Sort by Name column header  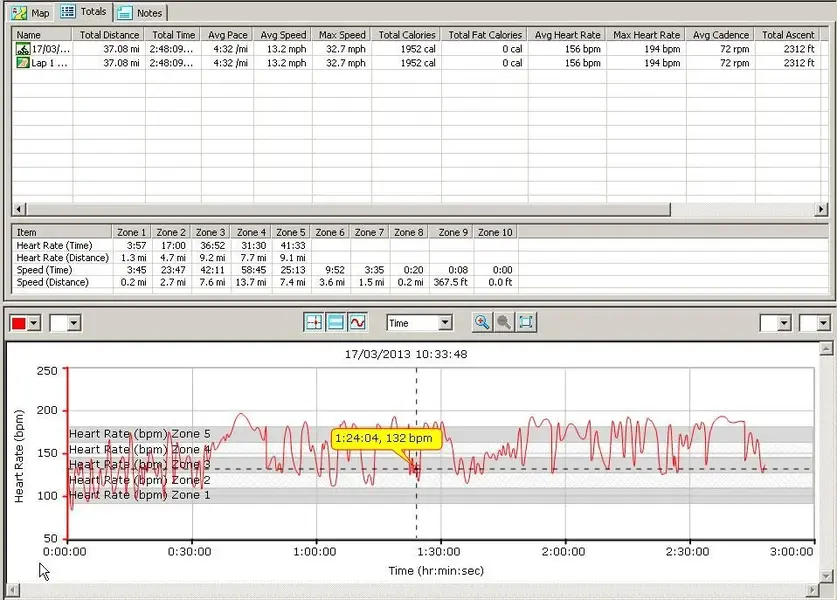[42, 35]
